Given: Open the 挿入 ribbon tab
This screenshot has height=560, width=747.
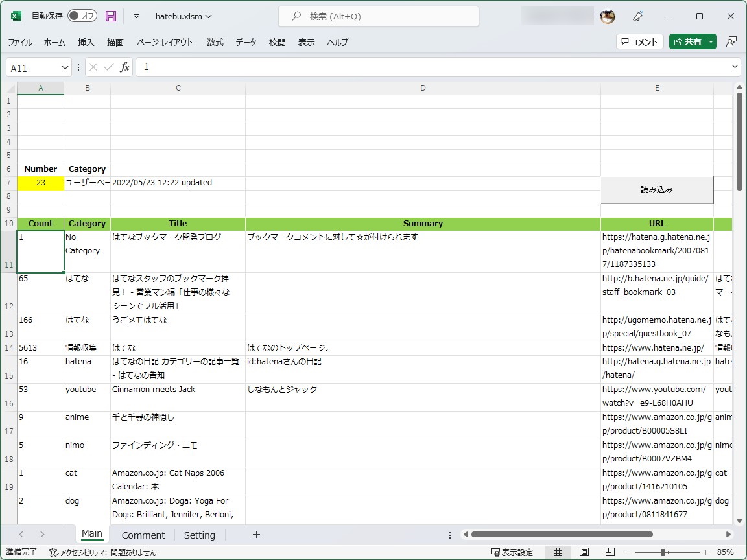Looking at the screenshot, I should coord(86,42).
